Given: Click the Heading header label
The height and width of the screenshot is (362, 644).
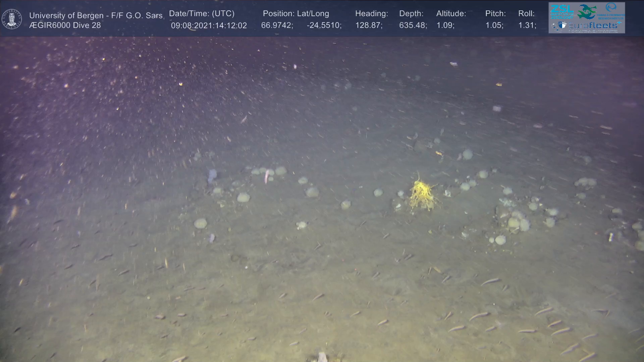Looking at the screenshot, I should coord(371,13).
